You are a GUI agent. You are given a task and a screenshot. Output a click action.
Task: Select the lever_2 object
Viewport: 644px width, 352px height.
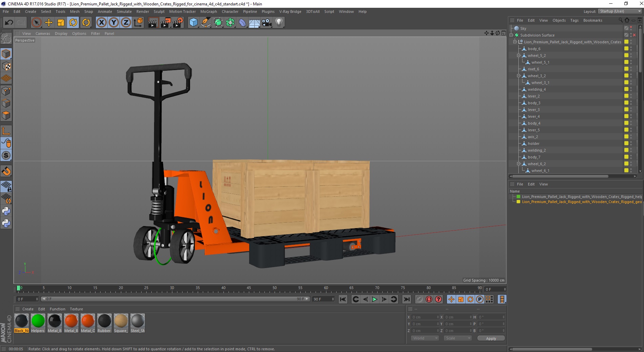(x=534, y=96)
